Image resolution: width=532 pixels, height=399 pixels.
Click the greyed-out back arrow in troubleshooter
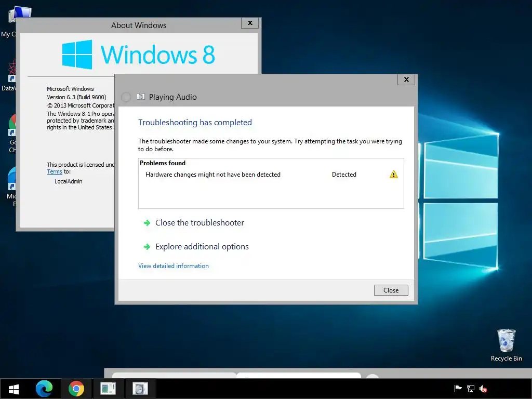126,97
